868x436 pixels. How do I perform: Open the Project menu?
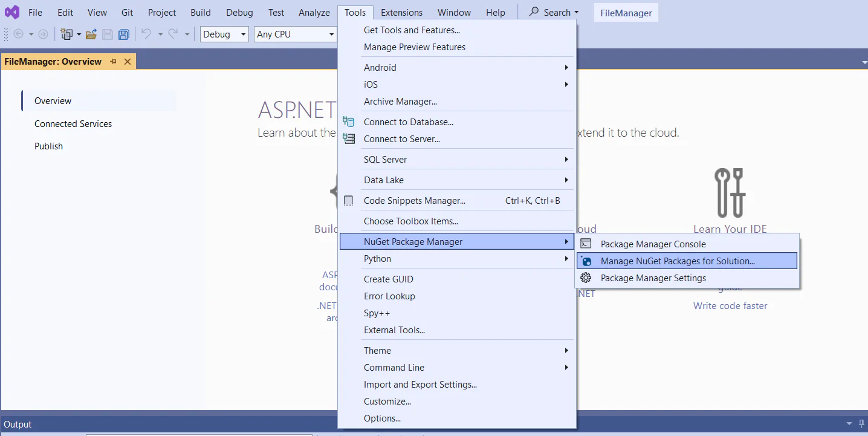point(162,12)
